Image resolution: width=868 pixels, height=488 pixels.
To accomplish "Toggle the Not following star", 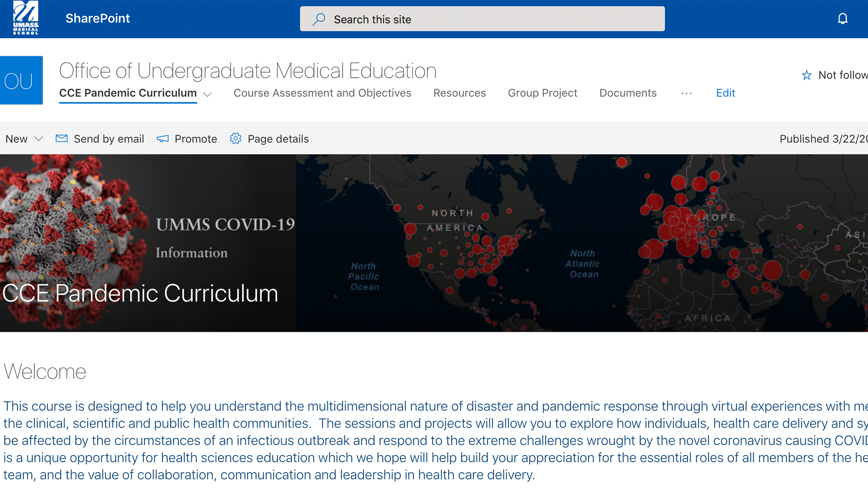I will [x=807, y=75].
